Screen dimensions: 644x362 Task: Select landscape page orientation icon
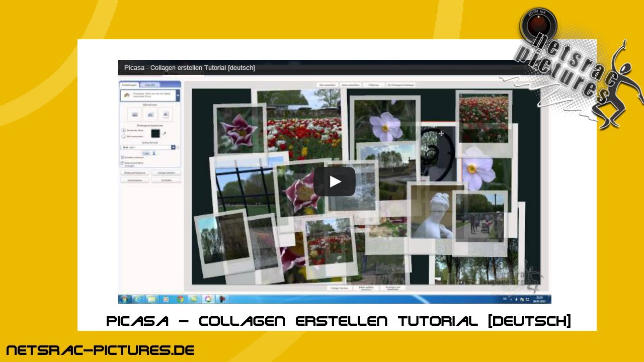click(146, 153)
